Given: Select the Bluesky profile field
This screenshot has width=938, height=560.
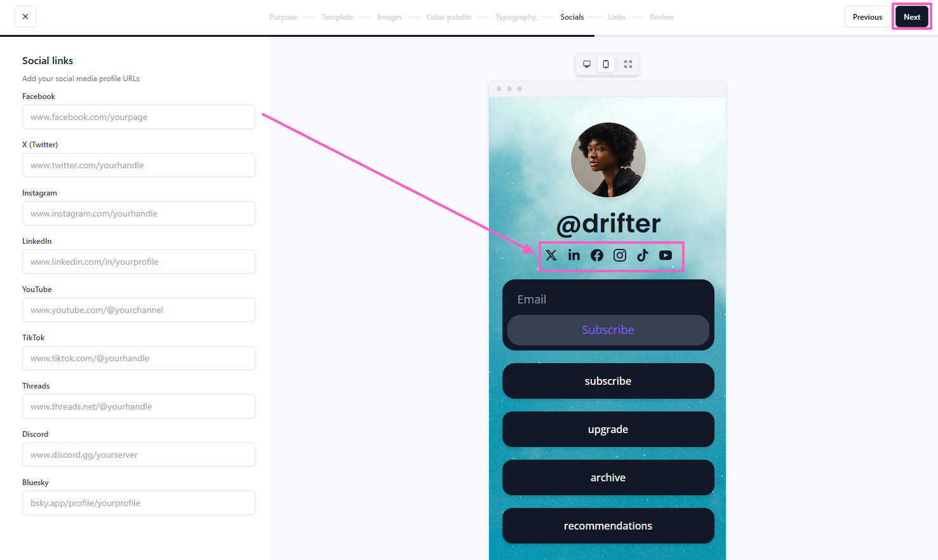Looking at the screenshot, I should pyautogui.click(x=138, y=503).
